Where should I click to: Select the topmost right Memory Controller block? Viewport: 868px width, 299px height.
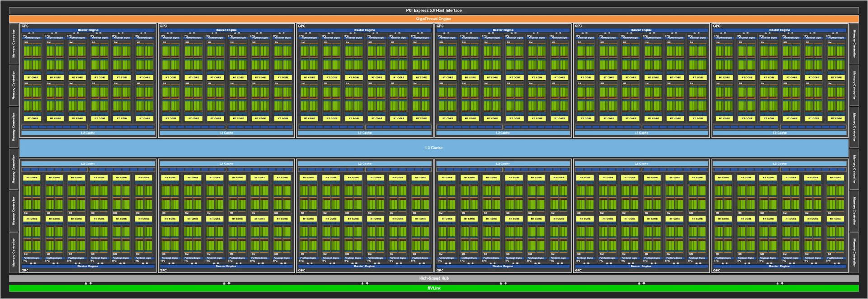pos(854,44)
